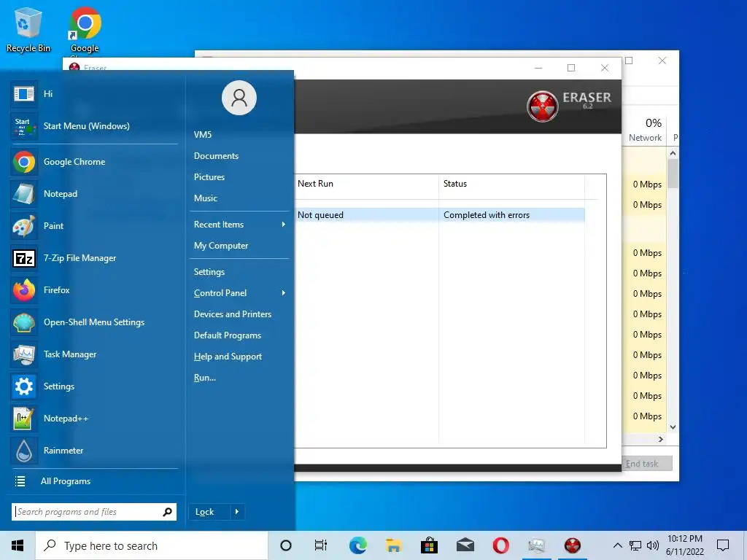Open the shutdown options arrow next to Lock
Screen dimensions: 747x560
[237, 512]
